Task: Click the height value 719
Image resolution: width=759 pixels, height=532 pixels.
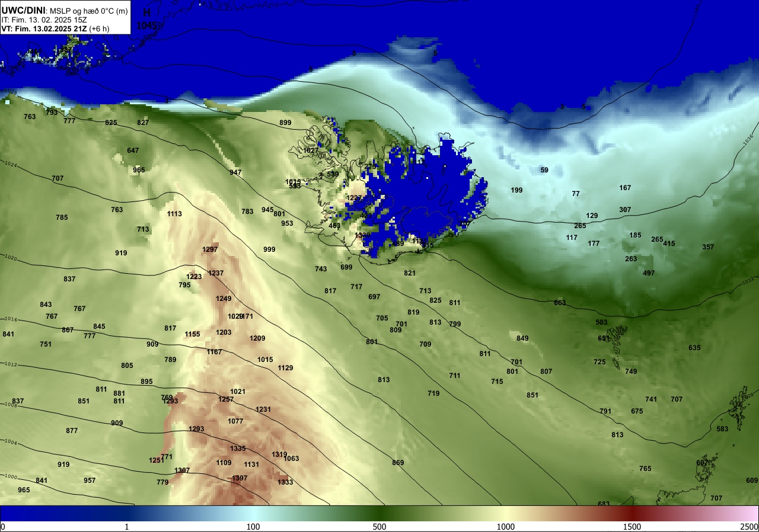Action: [433, 393]
